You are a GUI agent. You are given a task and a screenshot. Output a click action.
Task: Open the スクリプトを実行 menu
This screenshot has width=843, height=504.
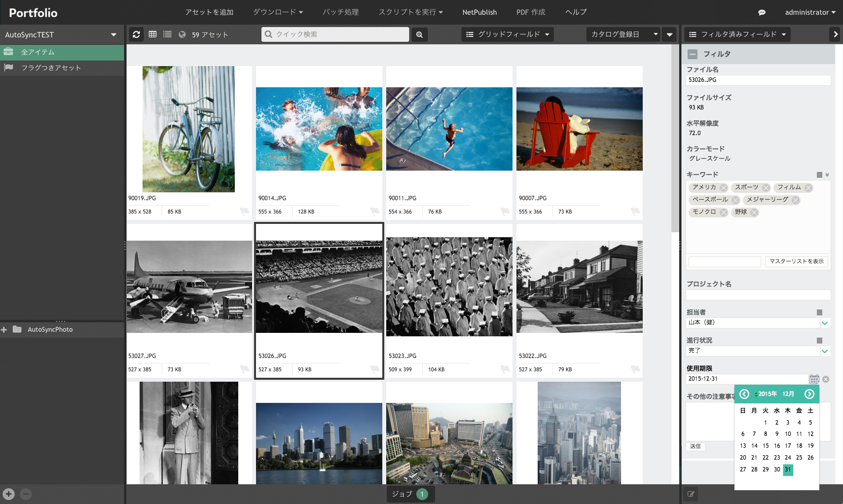(410, 12)
